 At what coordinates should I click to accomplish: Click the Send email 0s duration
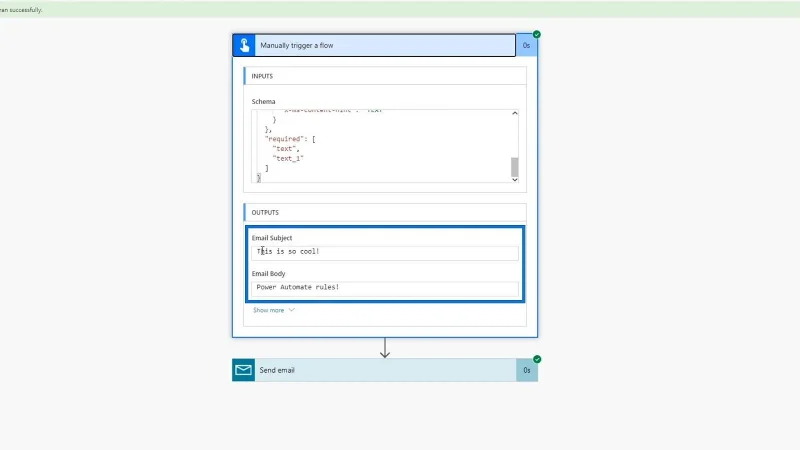click(x=527, y=370)
